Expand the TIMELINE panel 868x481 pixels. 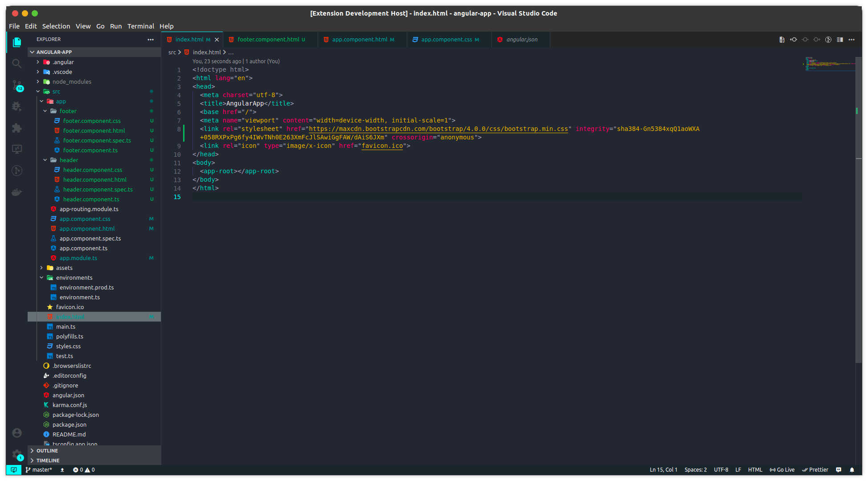(94, 461)
